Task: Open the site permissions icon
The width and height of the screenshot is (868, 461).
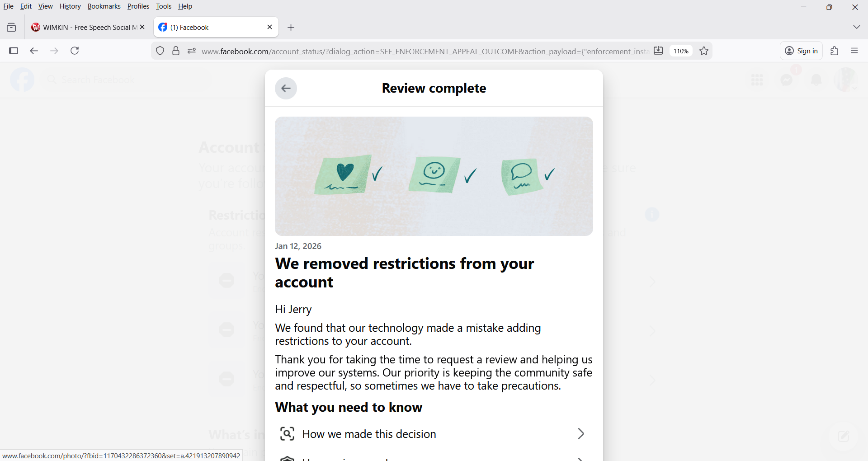Action: coord(192,51)
